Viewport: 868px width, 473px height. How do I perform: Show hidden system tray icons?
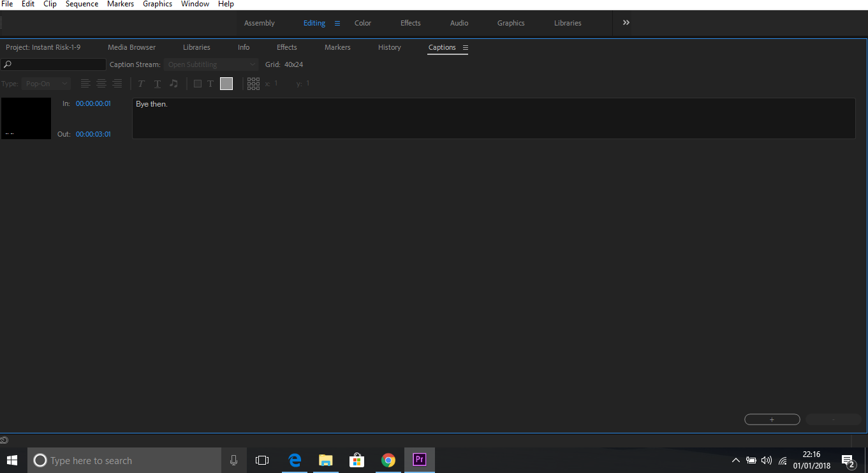tap(735, 460)
